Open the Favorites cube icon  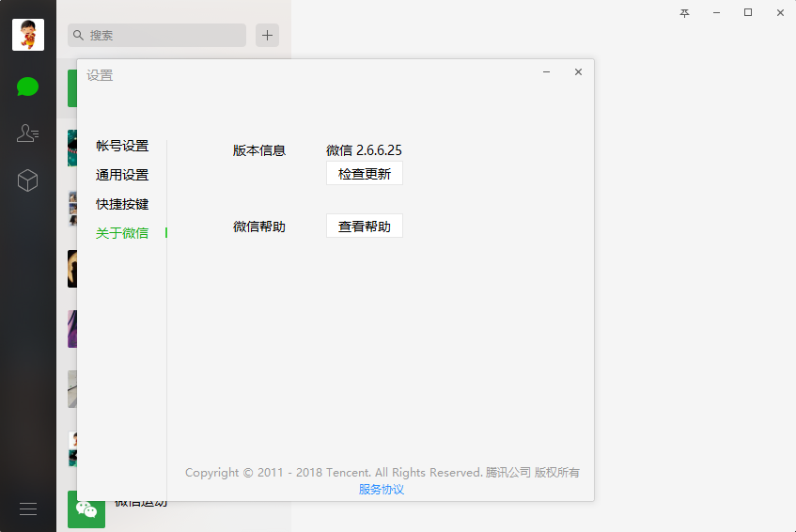[x=27, y=180]
